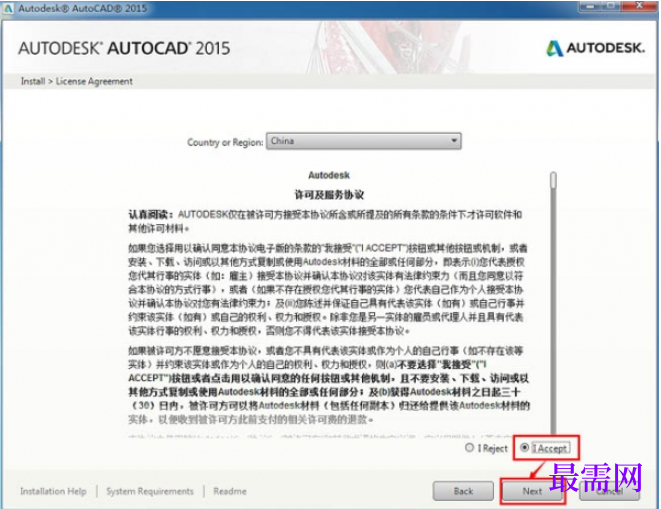661x509 pixels.
Task: Click the '许可及服务协议' heading
Action: pyautogui.click(x=329, y=195)
